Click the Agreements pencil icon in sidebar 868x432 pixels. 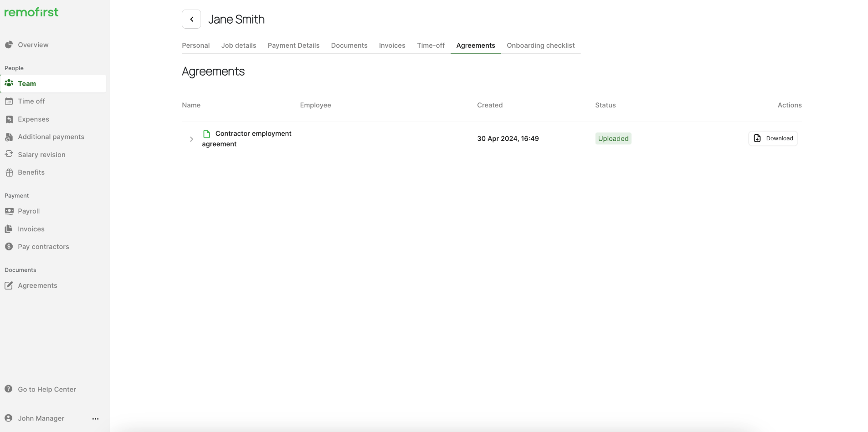click(x=9, y=285)
